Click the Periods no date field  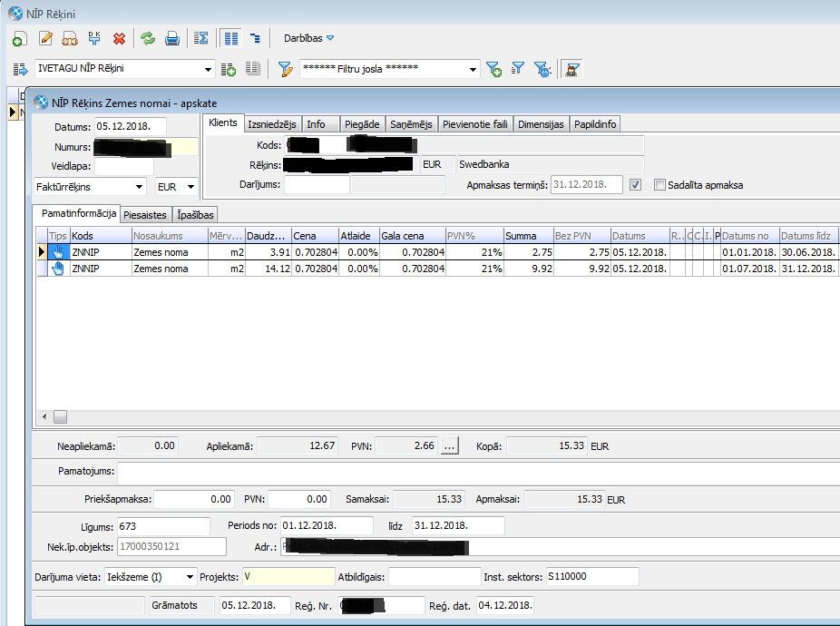[x=327, y=526]
